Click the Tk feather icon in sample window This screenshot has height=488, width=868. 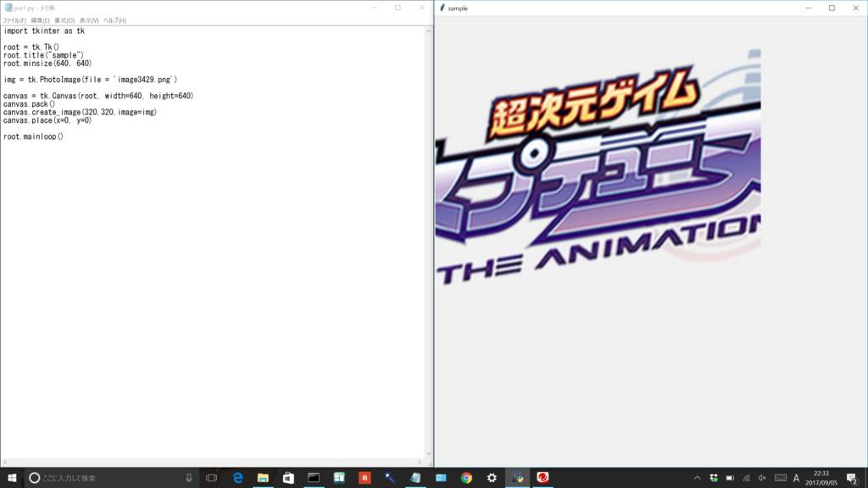click(442, 8)
